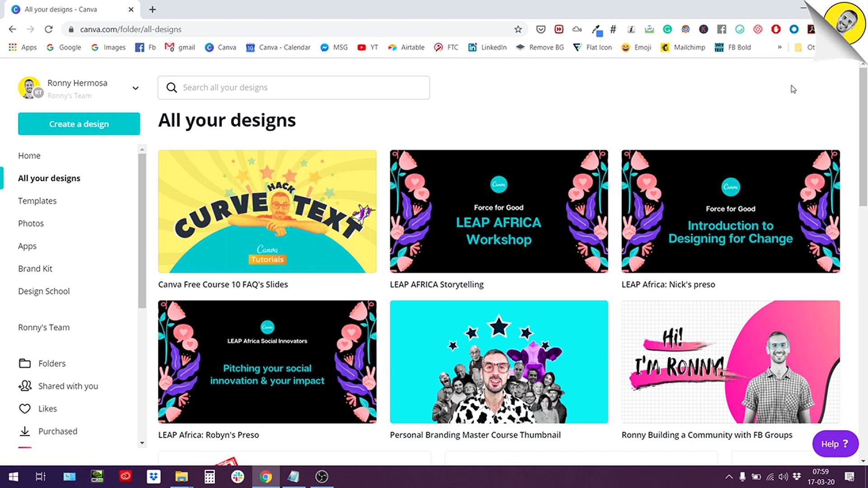Open OBS Studio from taskbar
This screenshot has width=868, height=488.
(321, 477)
